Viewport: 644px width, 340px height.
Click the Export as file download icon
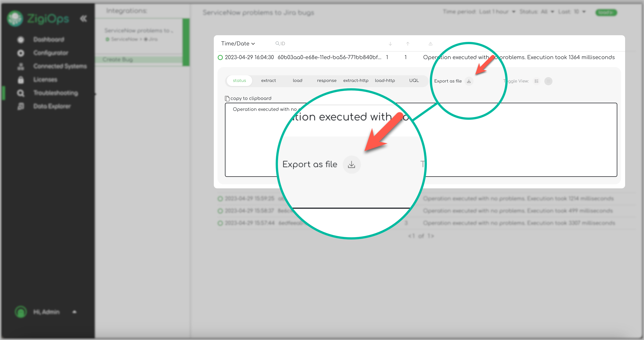(469, 81)
